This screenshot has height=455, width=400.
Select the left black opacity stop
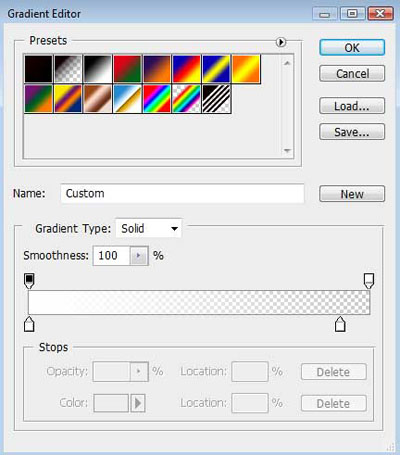tap(29, 281)
